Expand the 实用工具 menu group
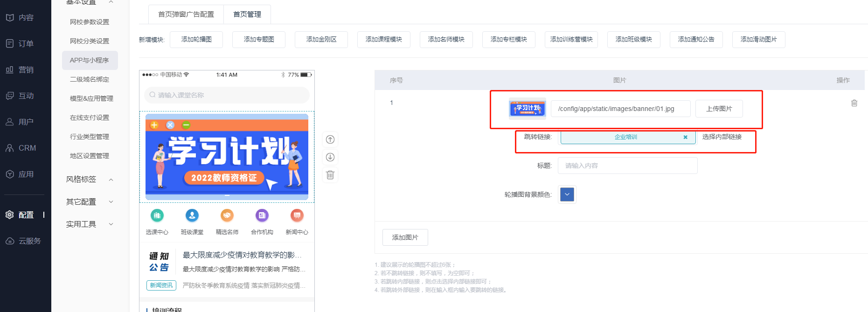The width and height of the screenshot is (868, 312). (111, 224)
